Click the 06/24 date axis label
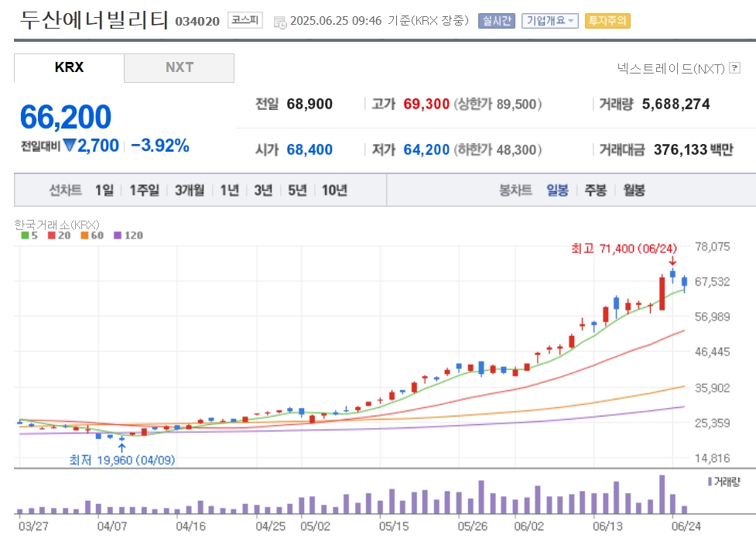The height and width of the screenshot is (552, 756). pos(686,526)
